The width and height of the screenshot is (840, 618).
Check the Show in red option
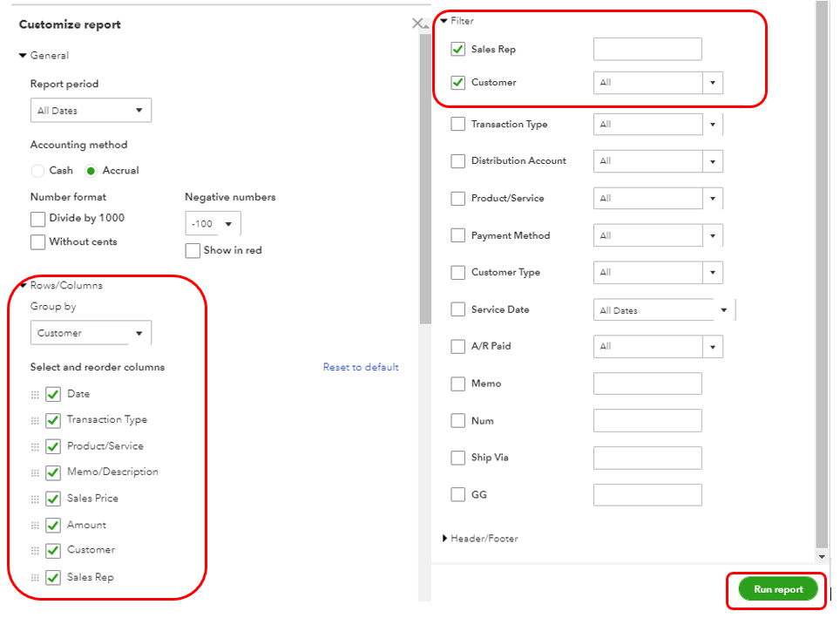(193, 251)
